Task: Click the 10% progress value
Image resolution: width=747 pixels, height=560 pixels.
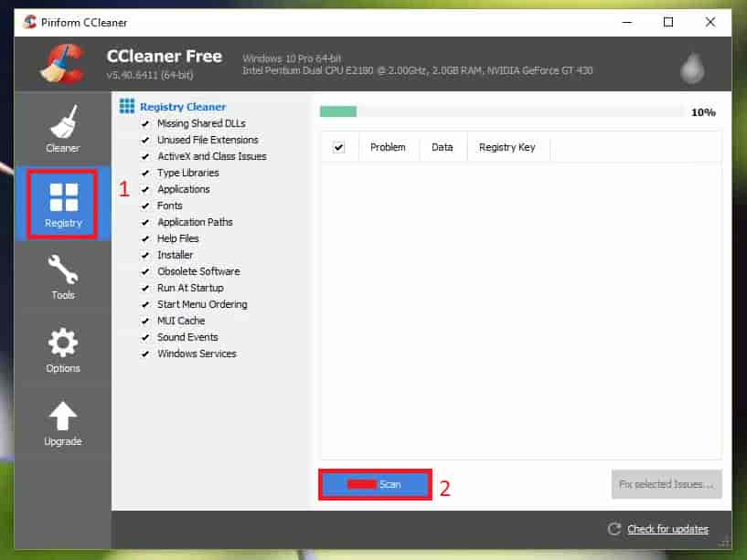Action: 703,112
